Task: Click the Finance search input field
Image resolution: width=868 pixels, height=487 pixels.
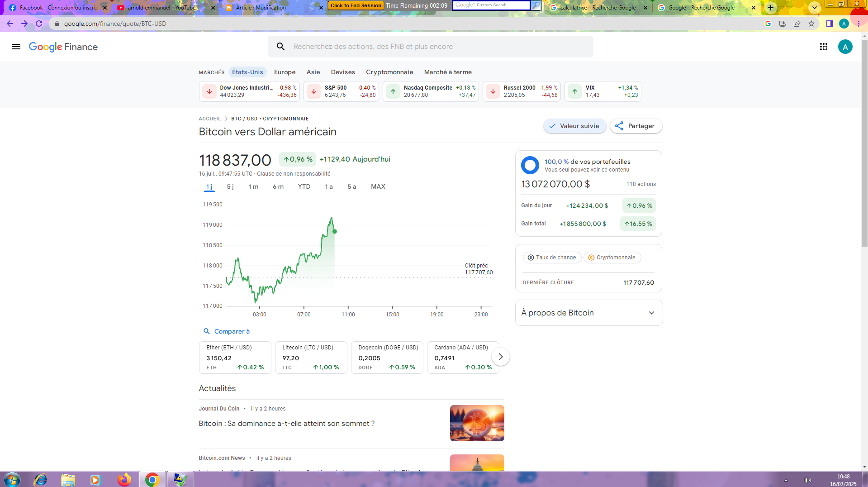Action: pos(430,47)
